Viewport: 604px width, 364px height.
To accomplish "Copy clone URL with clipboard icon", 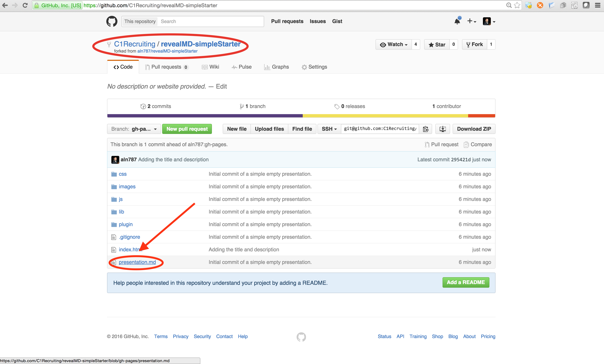I will [426, 129].
